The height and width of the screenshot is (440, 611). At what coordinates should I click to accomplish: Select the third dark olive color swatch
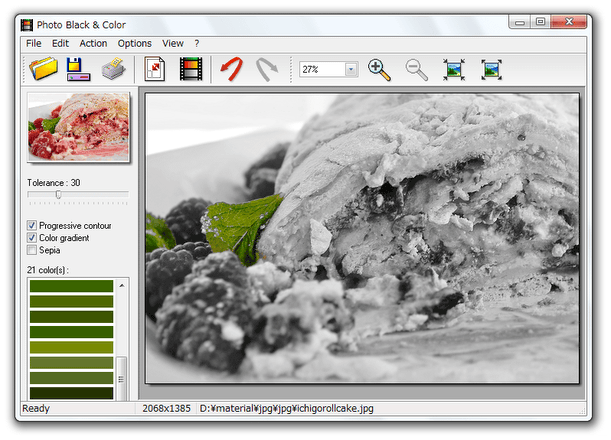coord(71,316)
